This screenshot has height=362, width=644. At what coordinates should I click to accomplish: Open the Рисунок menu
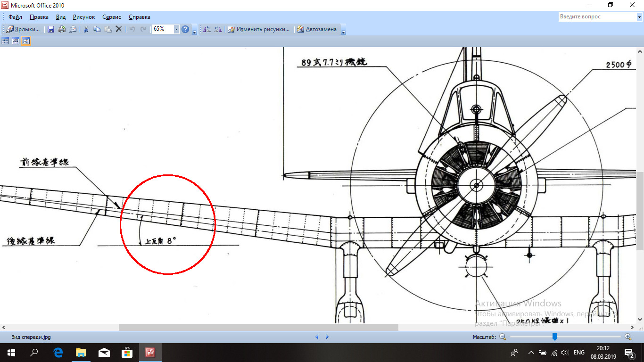coord(84,17)
